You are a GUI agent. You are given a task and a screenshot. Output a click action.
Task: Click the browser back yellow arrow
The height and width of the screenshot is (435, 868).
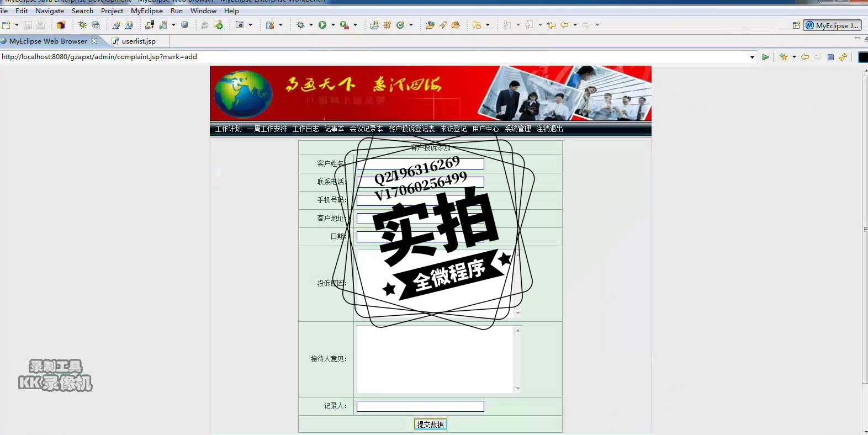pyautogui.click(x=805, y=57)
